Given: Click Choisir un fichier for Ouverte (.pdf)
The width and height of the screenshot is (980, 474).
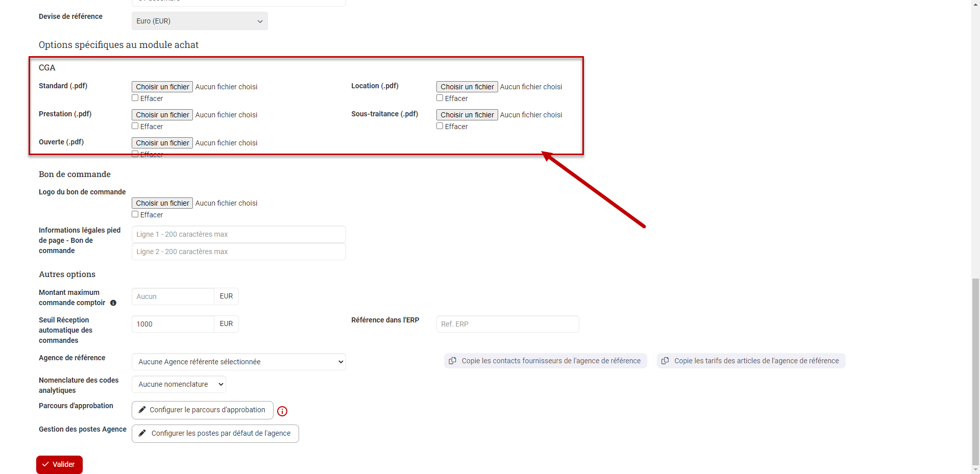Looking at the screenshot, I should pos(162,143).
